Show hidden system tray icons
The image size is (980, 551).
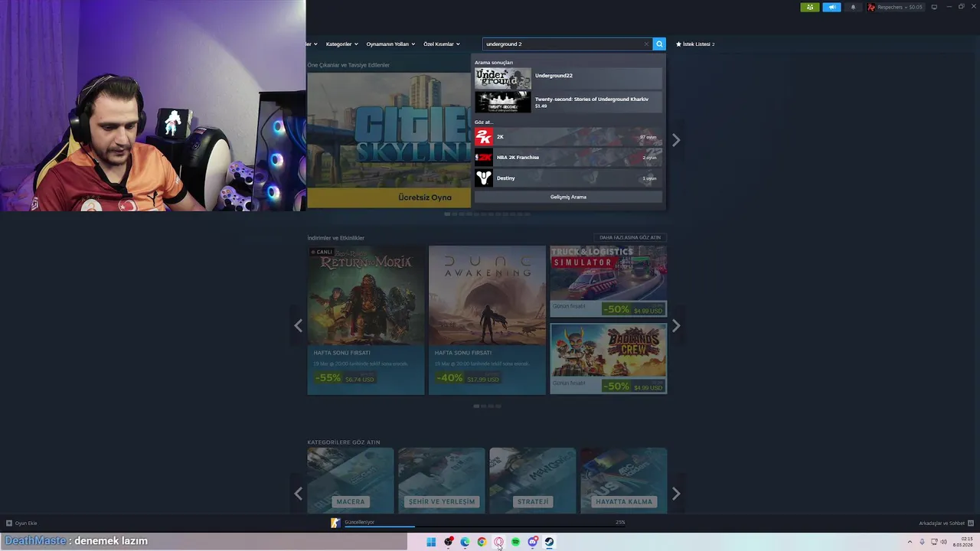point(910,542)
